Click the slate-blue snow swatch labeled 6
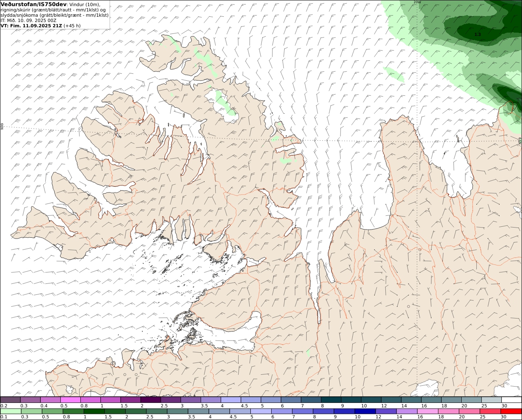The width and height of the screenshot is (522, 420). pyautogui.click(x=291, y=400)
